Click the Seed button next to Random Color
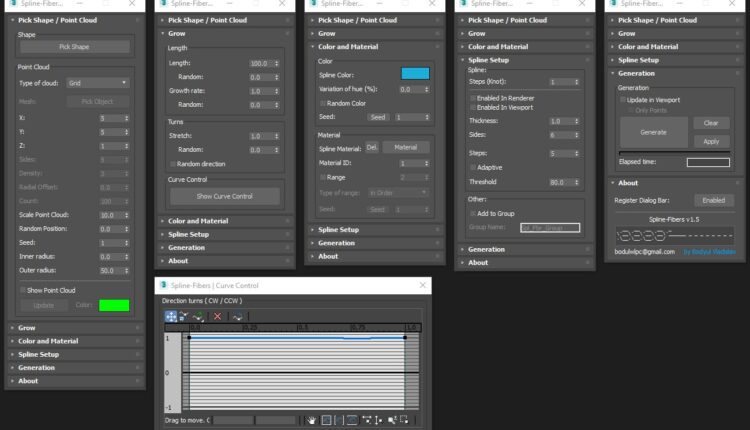Viewport: 750px width, 430px height. coord(378,117)
